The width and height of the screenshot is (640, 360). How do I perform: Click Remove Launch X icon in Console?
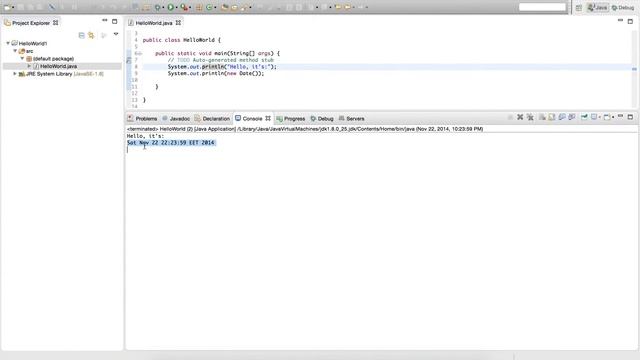(x=520, y=117)
